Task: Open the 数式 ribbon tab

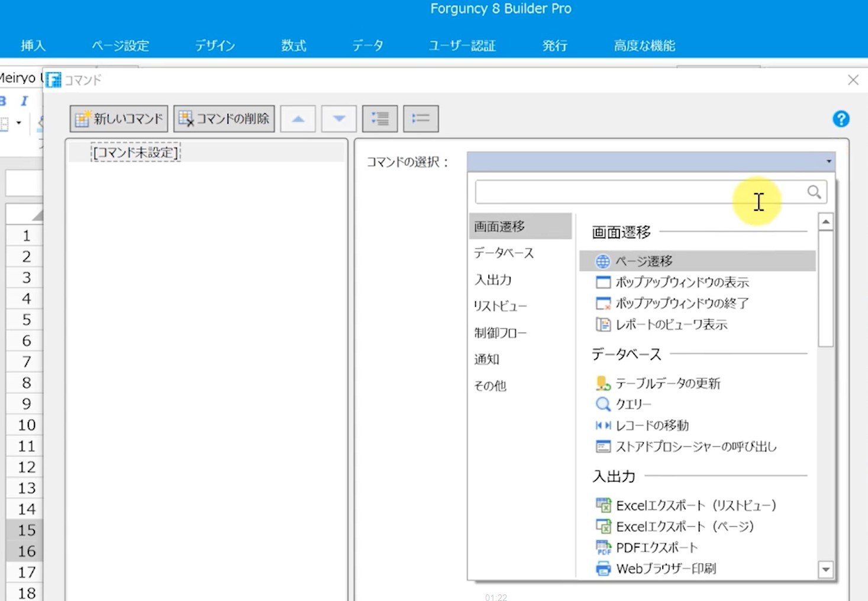Action: click(x=293, y=46)
